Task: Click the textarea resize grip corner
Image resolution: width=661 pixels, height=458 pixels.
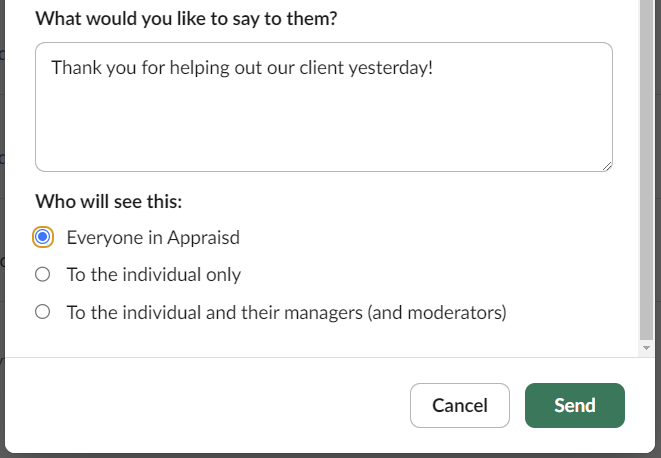Action: (607, 166)
